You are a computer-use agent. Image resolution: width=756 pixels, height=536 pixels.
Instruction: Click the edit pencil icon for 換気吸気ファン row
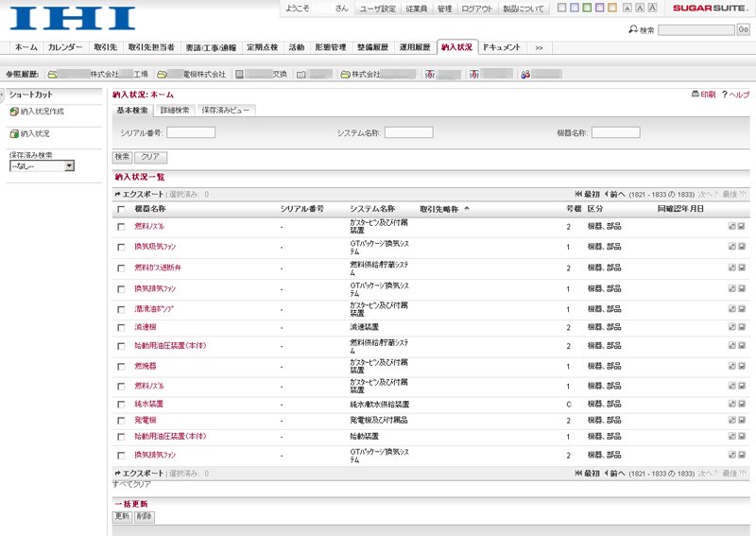(x=731, y=247)
